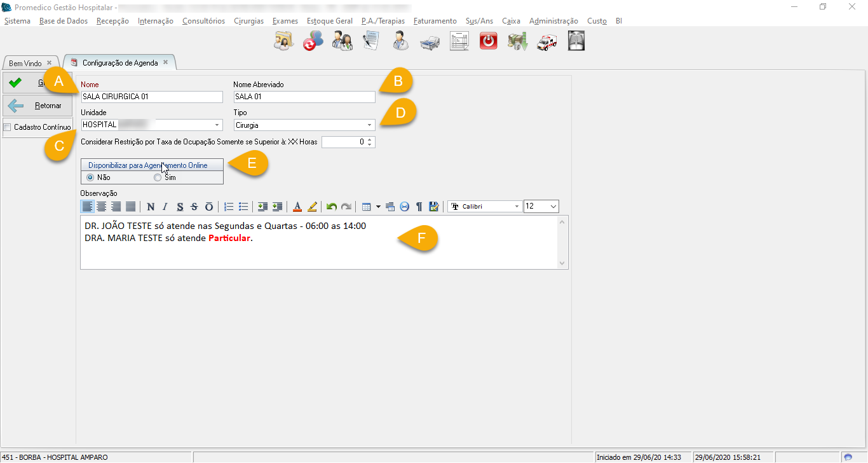Image resolution: width=868 pixels, height=463 pixels.
Task: Select the Não radio option
Action: [90, 177]
